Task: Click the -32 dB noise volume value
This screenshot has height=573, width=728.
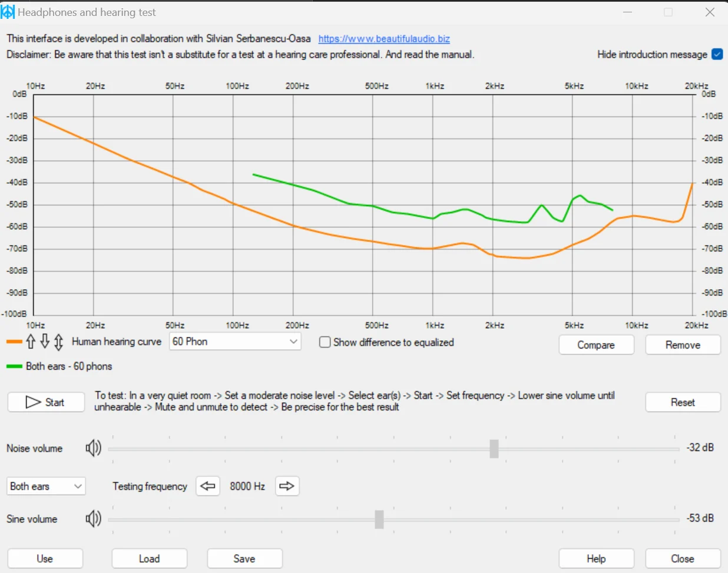Action: pos(700,448)
